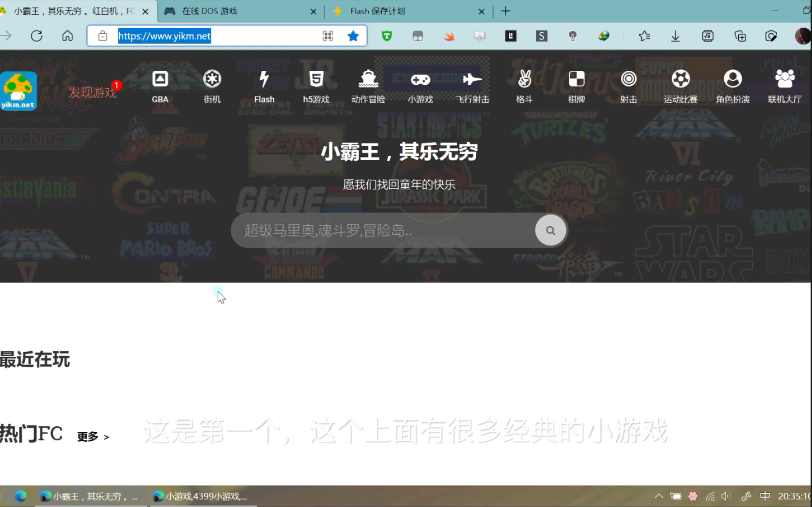
Task: Switch to 小霸王,其乐无穷 tab
Action: point(74,11)
